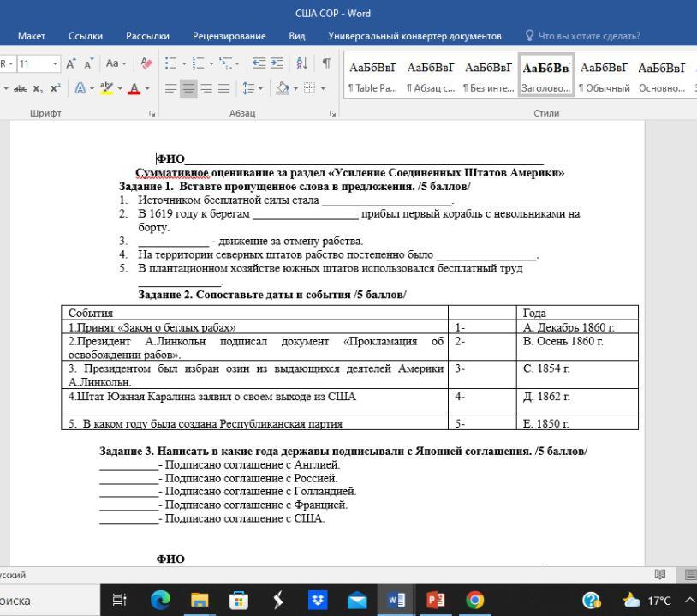Toggle subscript formatting
Screen dimensions: 697x616
point(38,88)
